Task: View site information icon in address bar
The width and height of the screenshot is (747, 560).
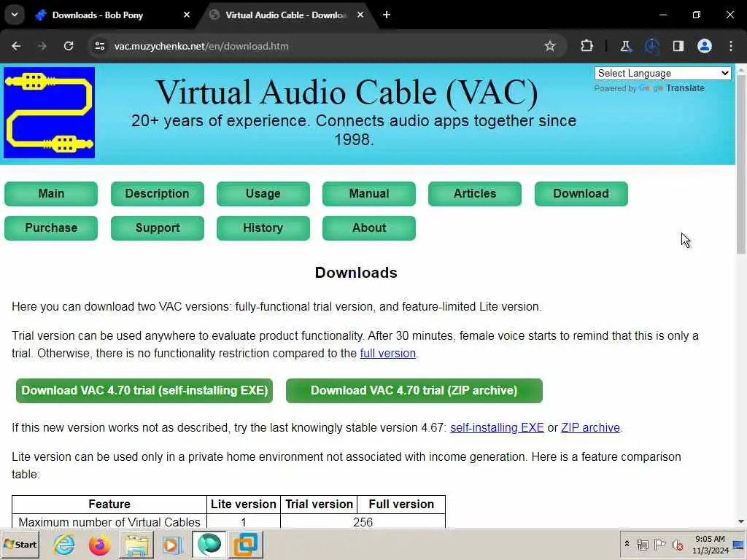Action: click(x=99, y=46)
